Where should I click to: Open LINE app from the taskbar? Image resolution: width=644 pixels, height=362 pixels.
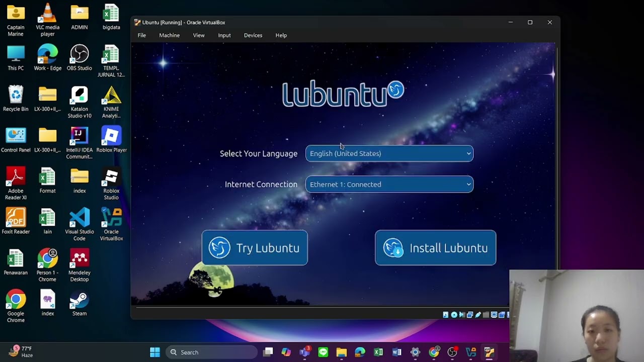click(323, 352)
